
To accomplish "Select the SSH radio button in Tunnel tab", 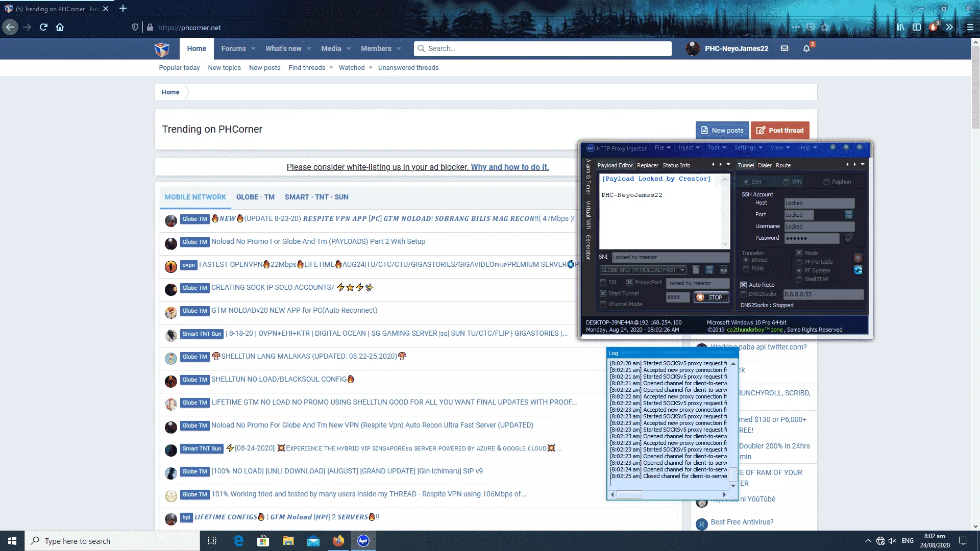I will coord(746,182).
